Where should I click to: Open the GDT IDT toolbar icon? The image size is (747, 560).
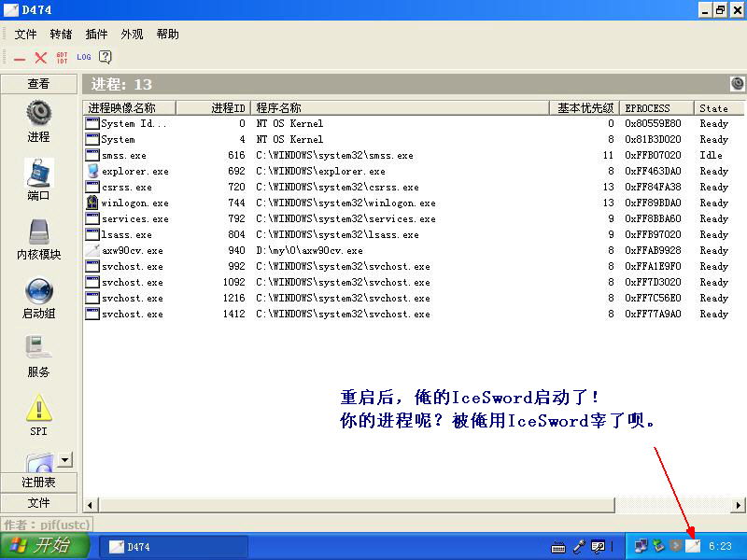(63, 58)
